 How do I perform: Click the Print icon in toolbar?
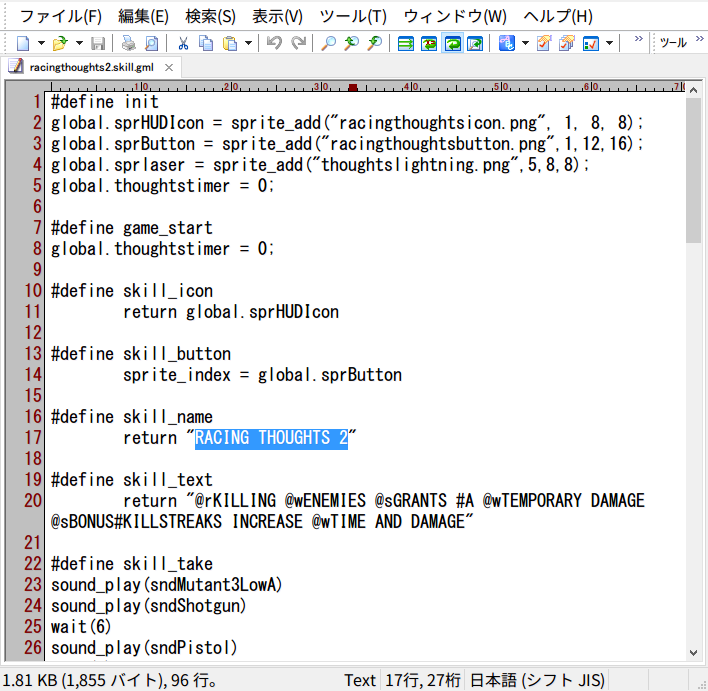[x=128, y=43]
